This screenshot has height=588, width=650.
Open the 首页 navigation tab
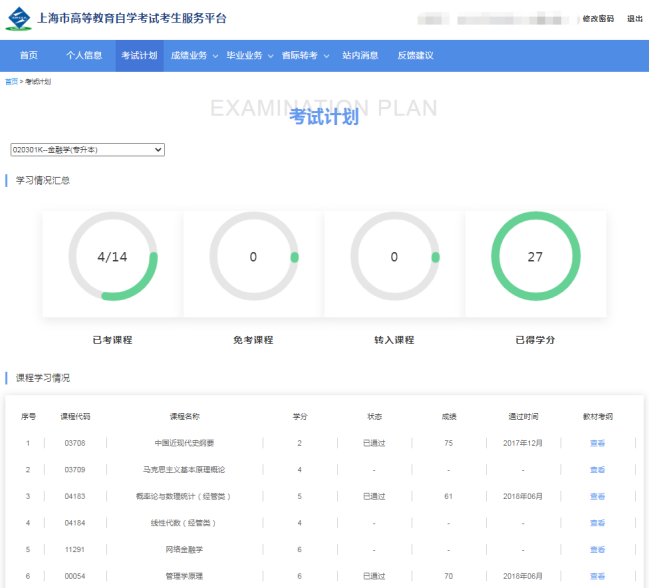[29, 56]
